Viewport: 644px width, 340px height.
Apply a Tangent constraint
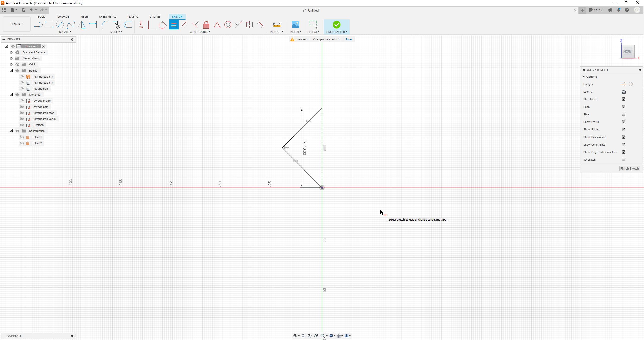click(x=162, y=25)
